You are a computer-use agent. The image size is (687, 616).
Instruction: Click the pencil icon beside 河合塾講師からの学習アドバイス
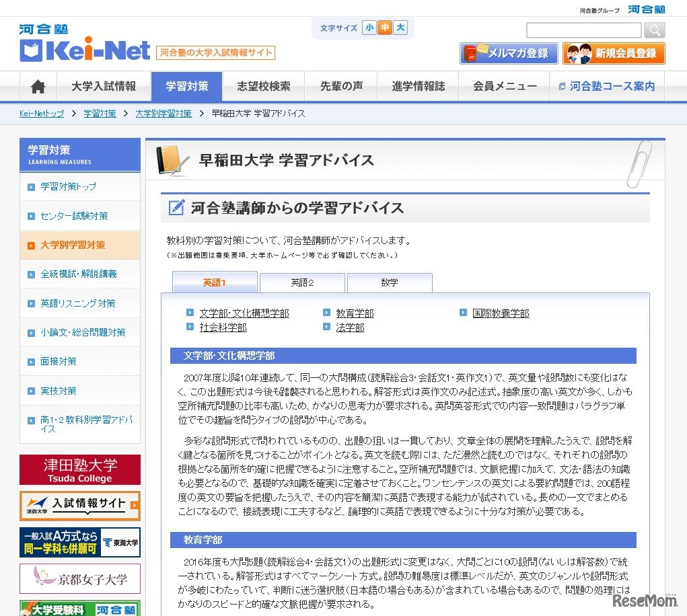coord(176,207)
